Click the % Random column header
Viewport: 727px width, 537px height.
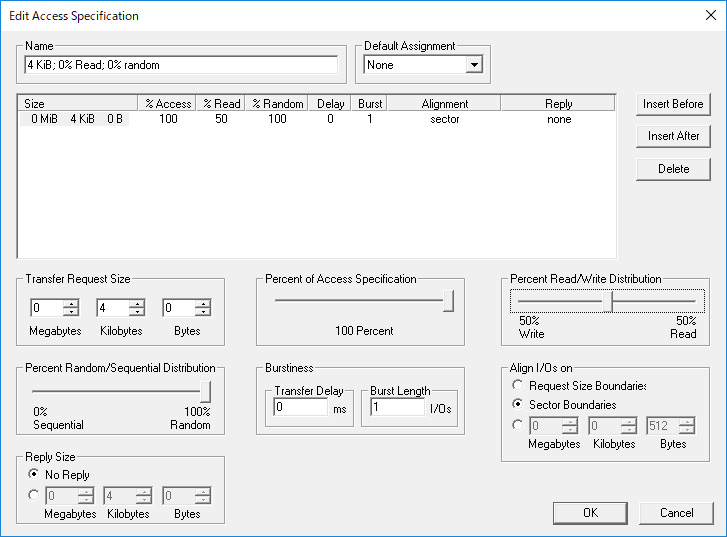(x=277, y=104)
